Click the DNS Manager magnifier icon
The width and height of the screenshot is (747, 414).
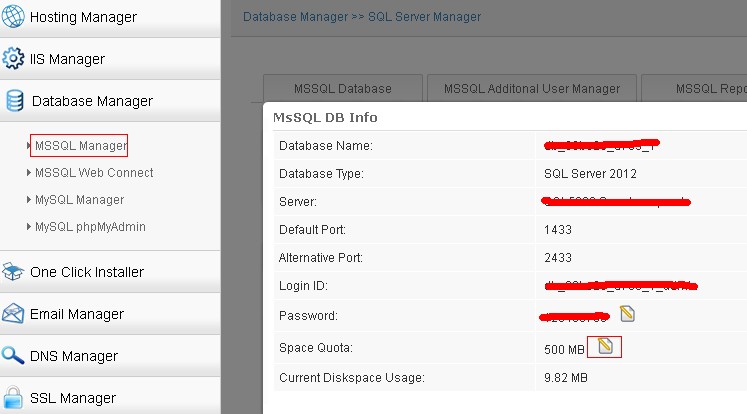tap(14, 356)
